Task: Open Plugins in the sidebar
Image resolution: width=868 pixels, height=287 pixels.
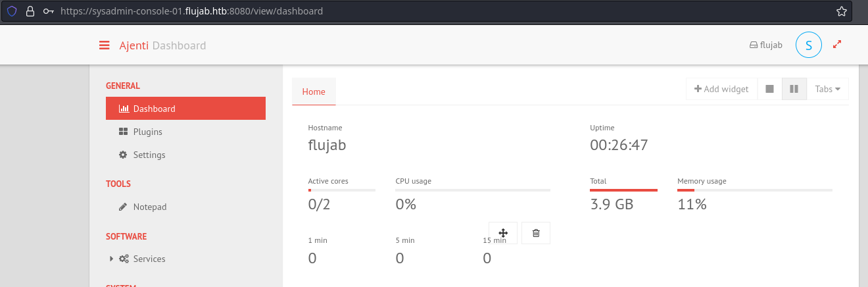Action: click(147, 132)
